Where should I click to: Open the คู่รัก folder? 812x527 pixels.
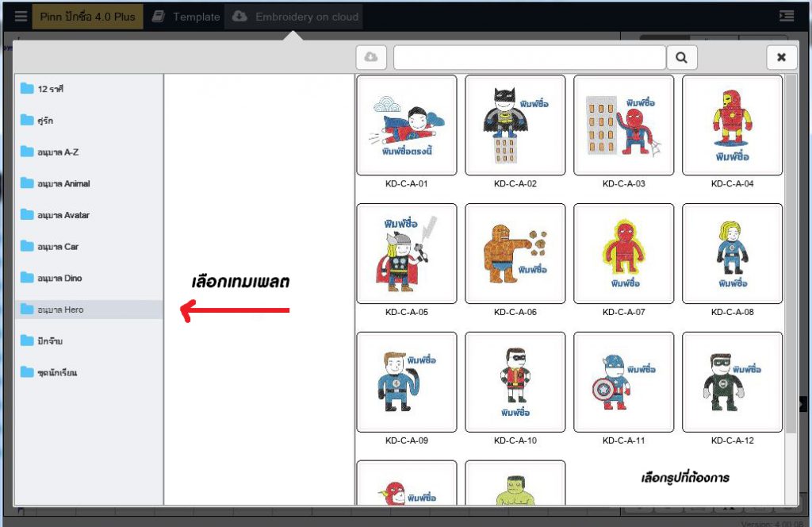(x=89, y=120)
